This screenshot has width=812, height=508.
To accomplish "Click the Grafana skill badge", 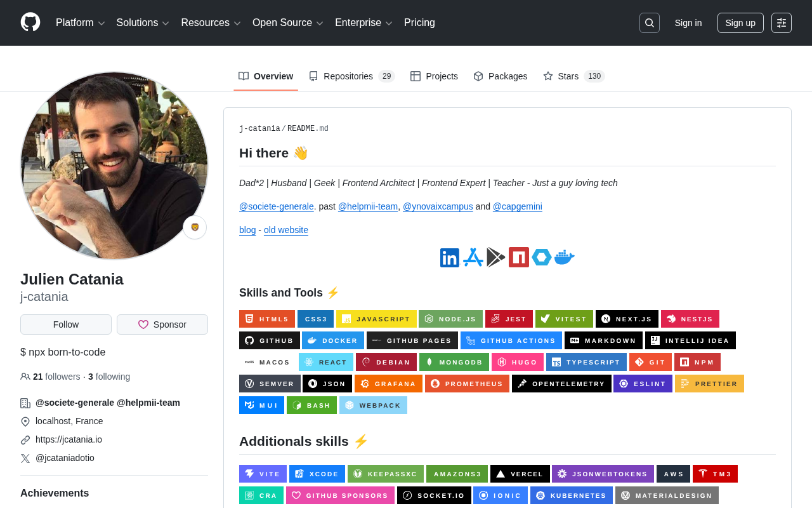I will [x=388, y=384].
